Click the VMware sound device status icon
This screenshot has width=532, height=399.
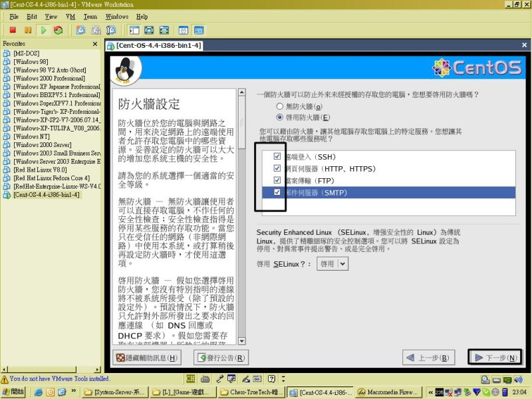[x=518, y=380]
